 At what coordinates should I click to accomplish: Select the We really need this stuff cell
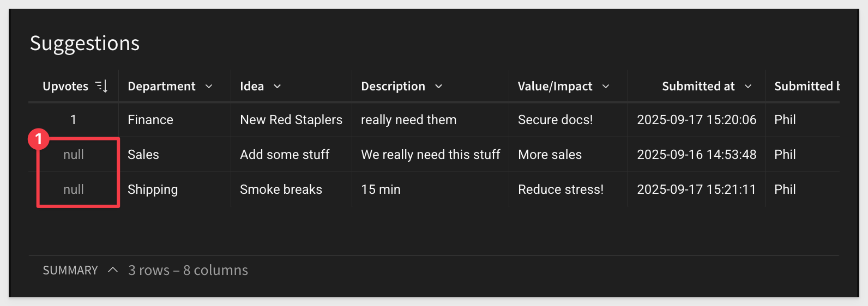(430, 155)
